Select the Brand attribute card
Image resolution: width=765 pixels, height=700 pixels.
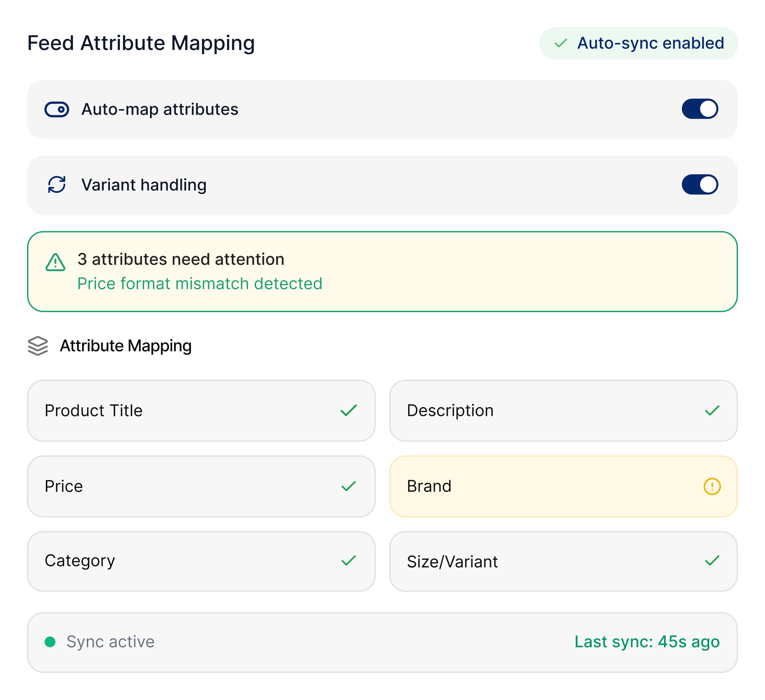(x=563, y=486)
